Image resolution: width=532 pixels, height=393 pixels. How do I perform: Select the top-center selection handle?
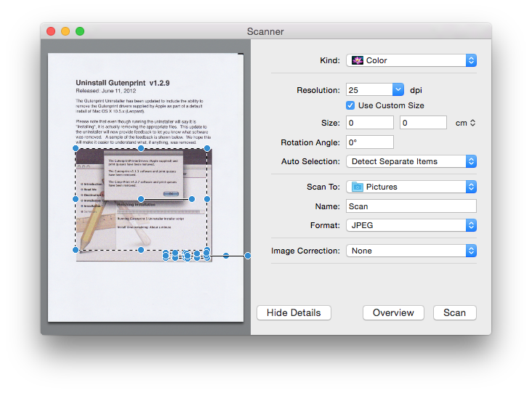click(x=141, y=148)
